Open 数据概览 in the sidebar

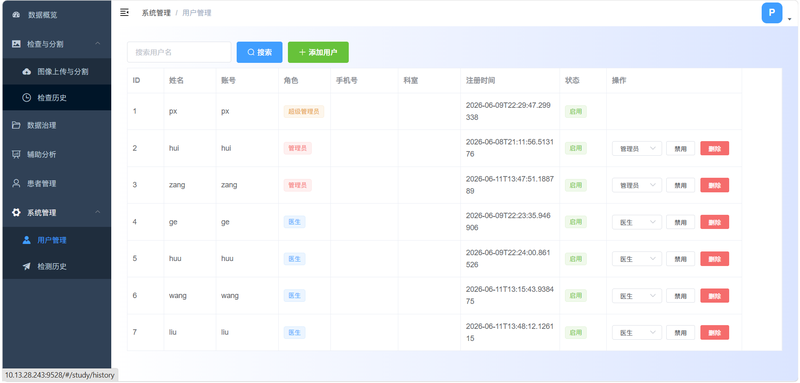tap(57, 15)
